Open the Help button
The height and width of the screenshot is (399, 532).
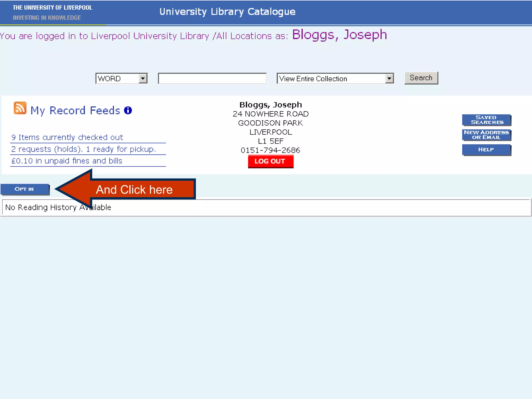click(x=487, y=150)
